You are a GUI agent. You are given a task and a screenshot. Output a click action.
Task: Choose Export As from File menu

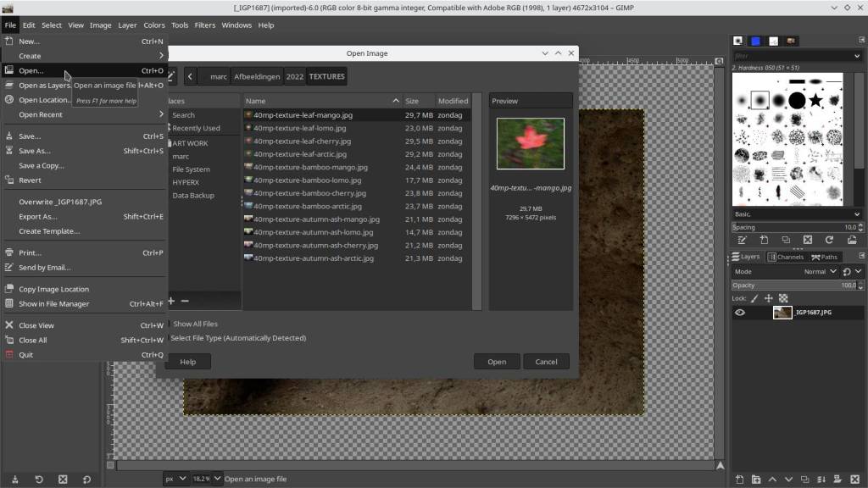(85, 216)
